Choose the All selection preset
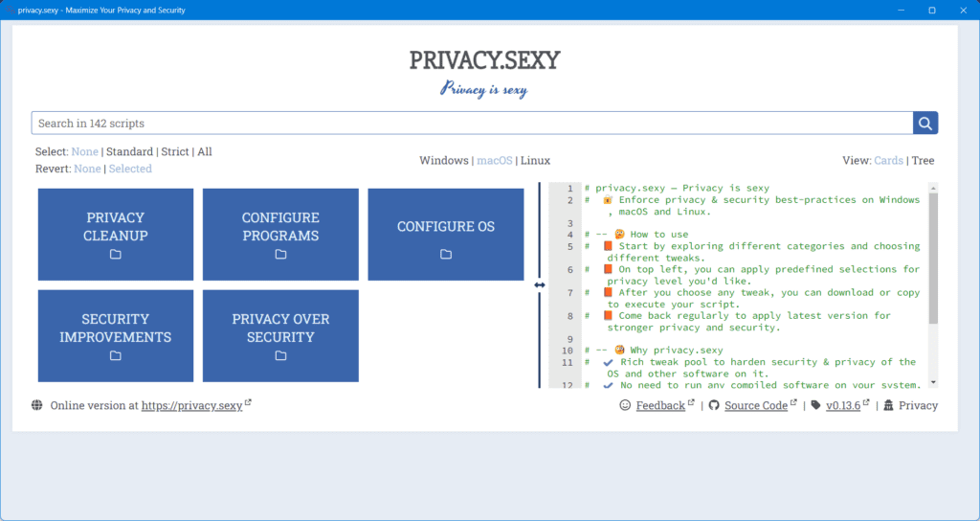Screen dimensions: 980x521 click(205, 151)
